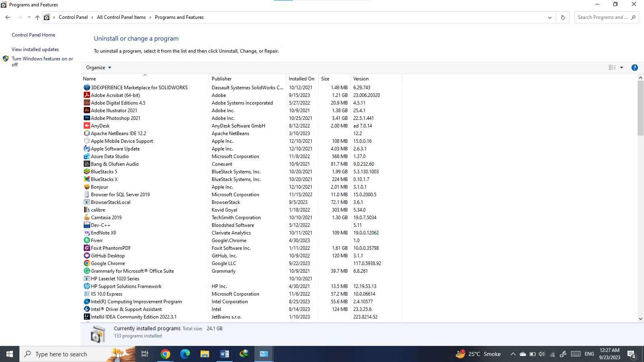Image resolution: width=644 pixels, height=362 pixels.
Task: Click the Azure Data Studio icon
Action: 87,156
